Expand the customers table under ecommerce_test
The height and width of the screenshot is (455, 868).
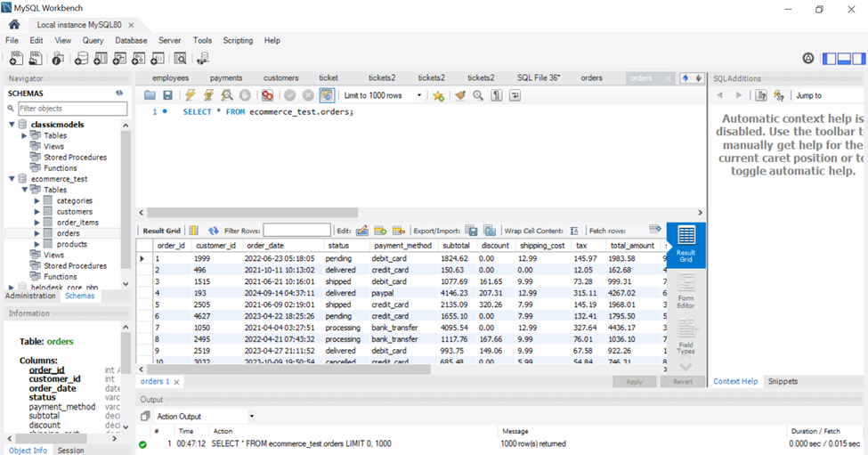tap(37, 212)
